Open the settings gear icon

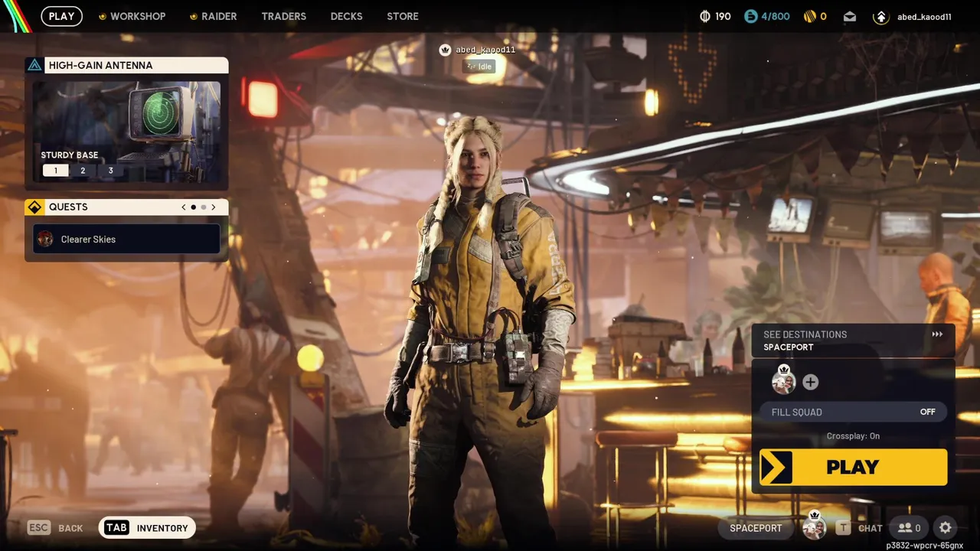pyautogui.click(x=946, y=528)
